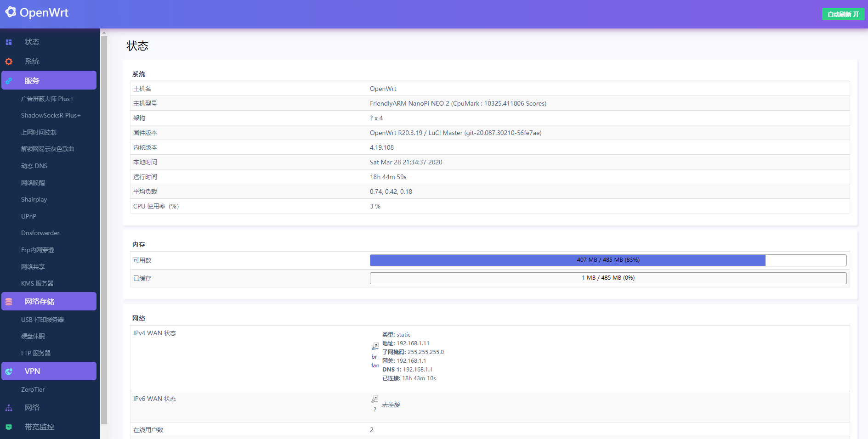Open 动态 DNS page
Image resolution: width=868 pixels, height=439 pixels.
[34, 166]
